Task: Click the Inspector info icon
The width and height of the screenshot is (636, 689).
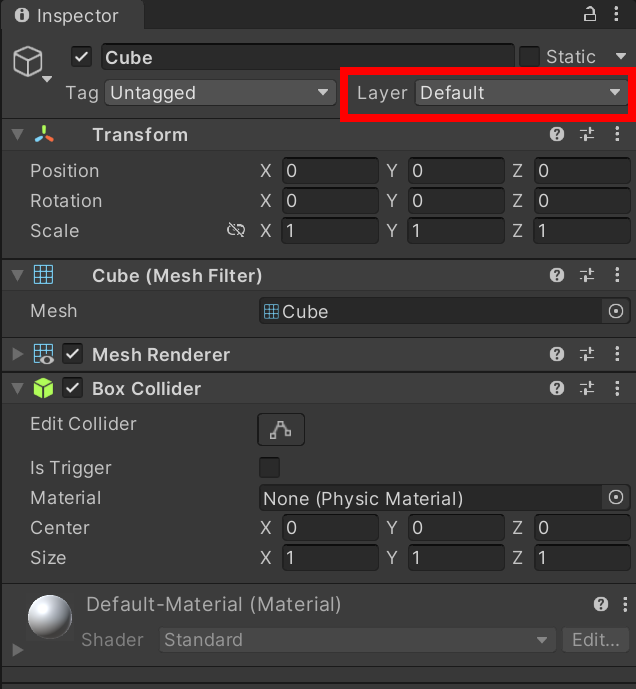Action: (22, 15)
